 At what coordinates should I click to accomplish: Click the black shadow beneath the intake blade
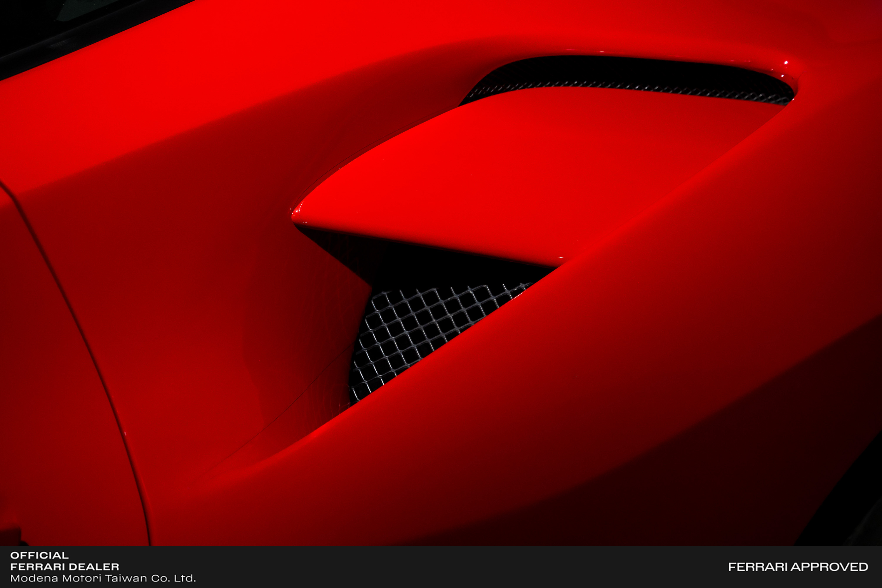click(431, 263)
